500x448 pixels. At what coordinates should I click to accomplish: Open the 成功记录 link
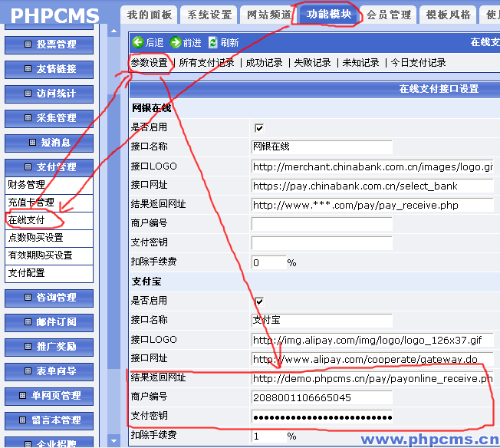[x=264, y=63]
